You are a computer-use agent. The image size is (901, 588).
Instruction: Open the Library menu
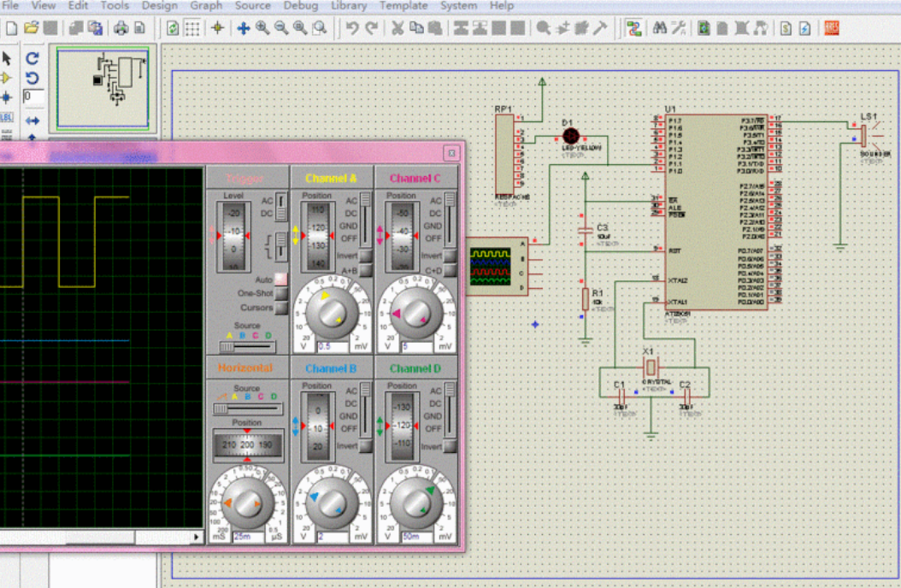[348, 5]
